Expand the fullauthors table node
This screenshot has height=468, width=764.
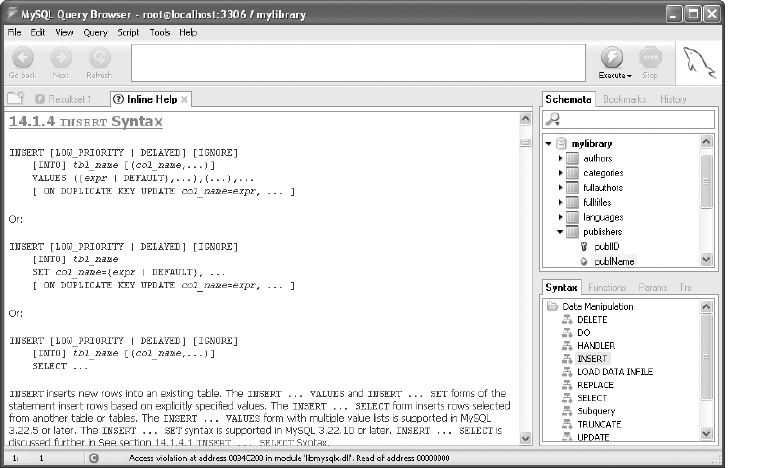pyautogui.click(x=560, y=187)
